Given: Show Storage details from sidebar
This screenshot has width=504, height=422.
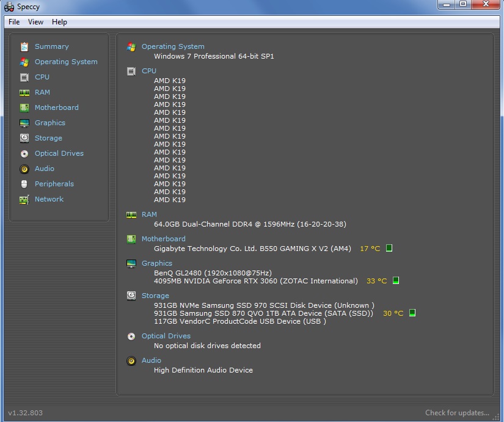Looking at the screenshot, I should [x=48, y=138].
